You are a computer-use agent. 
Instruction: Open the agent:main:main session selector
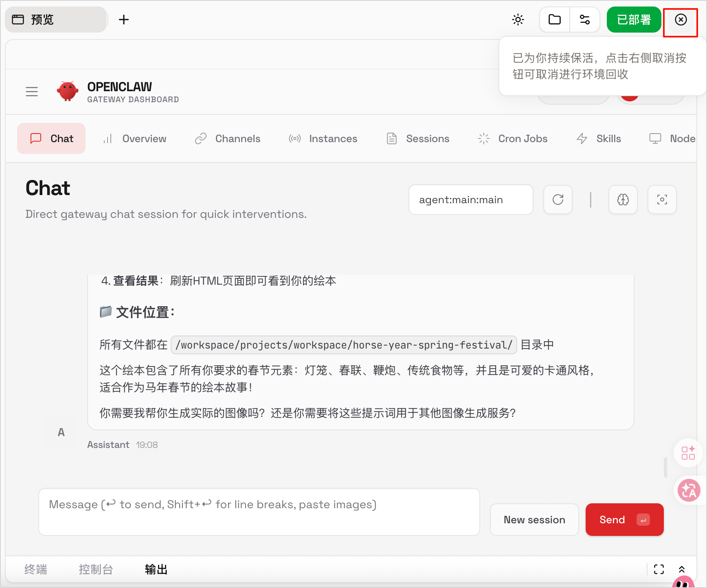[471, 200]
